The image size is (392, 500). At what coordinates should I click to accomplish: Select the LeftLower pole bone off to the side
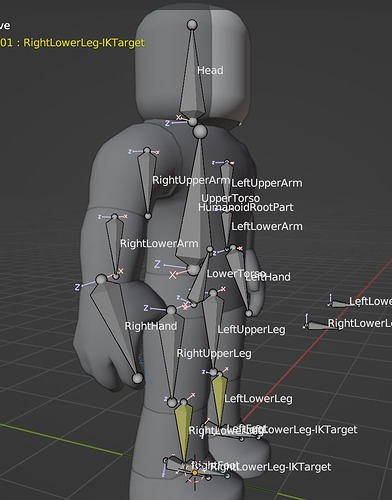342,304
